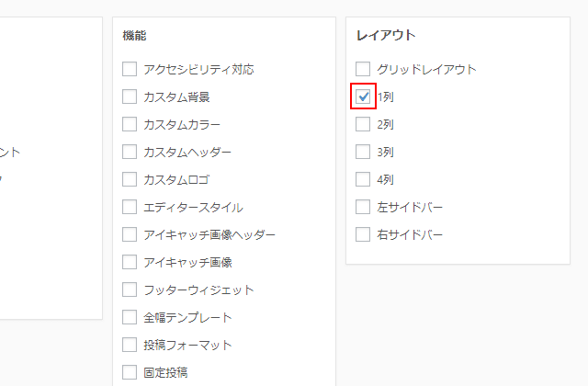Check the 右サイドバー checkbox
The image size is (588, 386).
(363, 234)
